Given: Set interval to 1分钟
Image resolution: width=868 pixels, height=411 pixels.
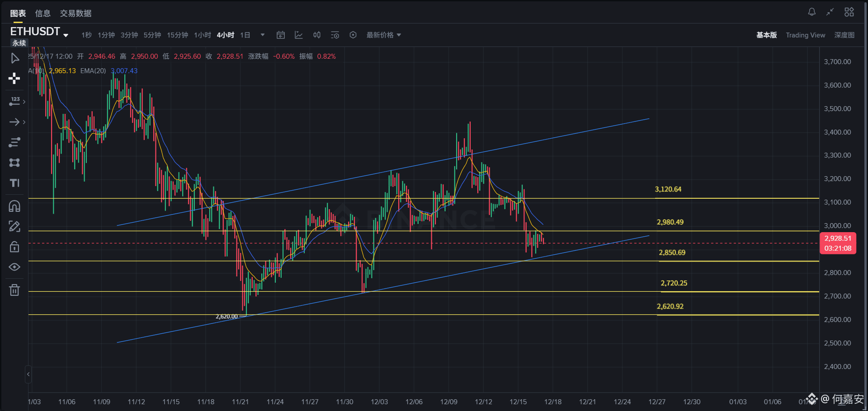Looking at the screenshot, I should (x=106, y=35).
